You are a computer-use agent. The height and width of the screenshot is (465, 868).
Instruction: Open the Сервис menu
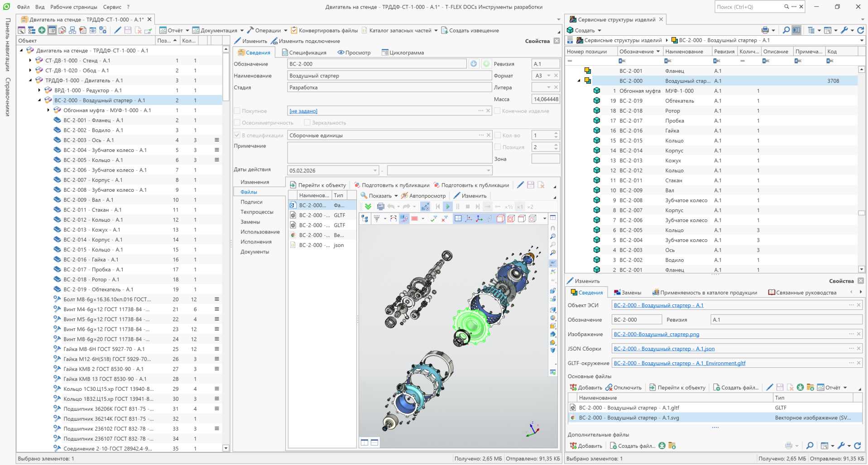(112, 7)
